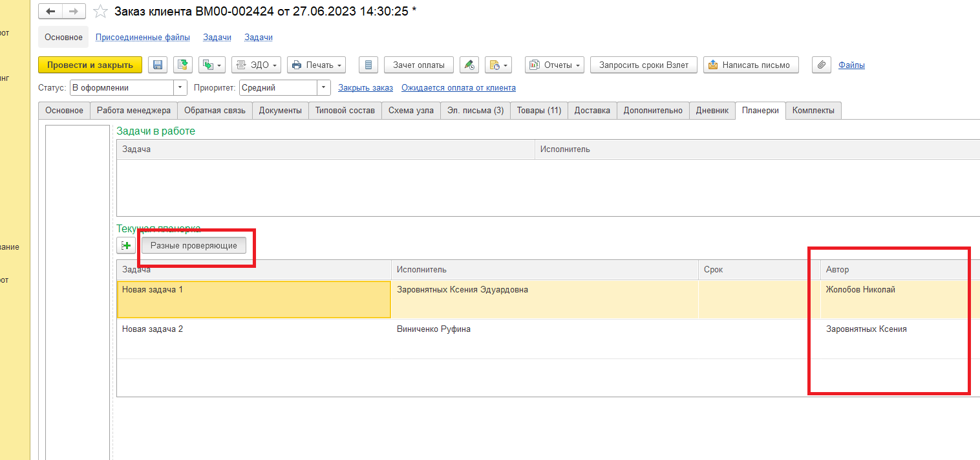
Task: Mark the order as favorite with the star
Action: 100,12
